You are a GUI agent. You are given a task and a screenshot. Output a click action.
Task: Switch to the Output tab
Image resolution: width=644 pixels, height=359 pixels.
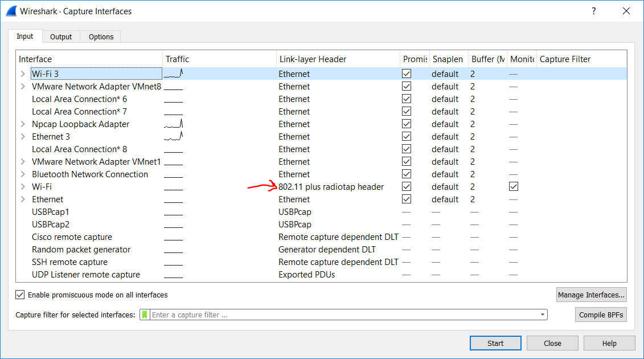[x=61, y=37]
